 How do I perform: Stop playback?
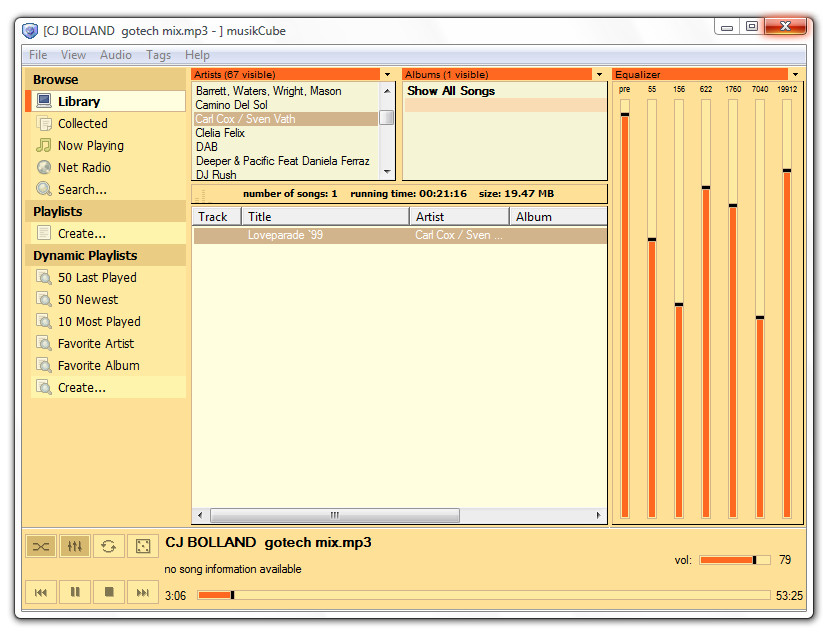pos(109,592)
